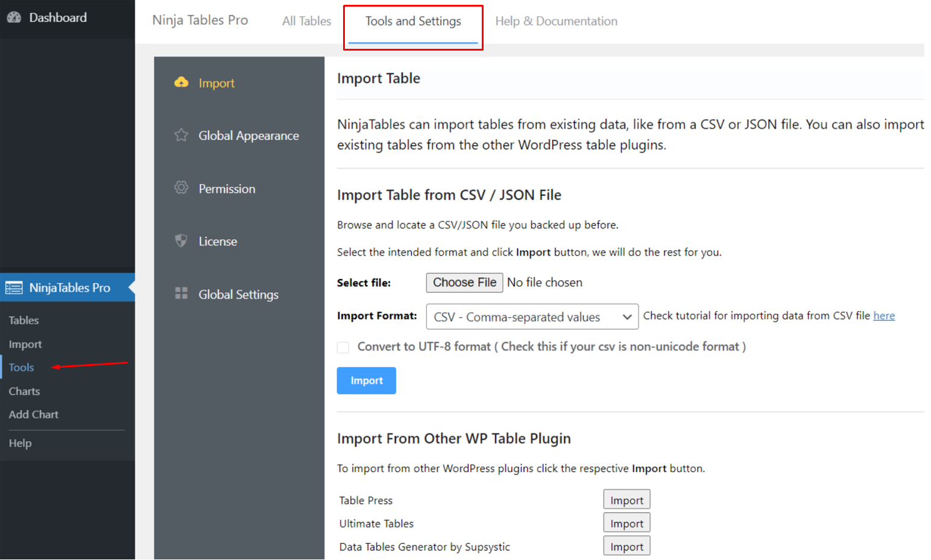The height and width of the screenshot is (560, 931).
Task: Click the Global Settings grid icon
Action: point(181,294)
